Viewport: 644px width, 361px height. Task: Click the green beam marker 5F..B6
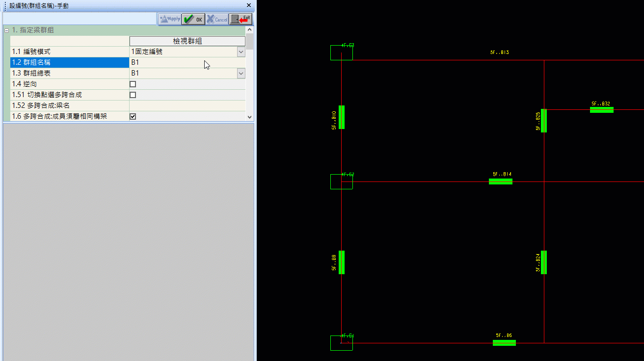tap(504, 343)
